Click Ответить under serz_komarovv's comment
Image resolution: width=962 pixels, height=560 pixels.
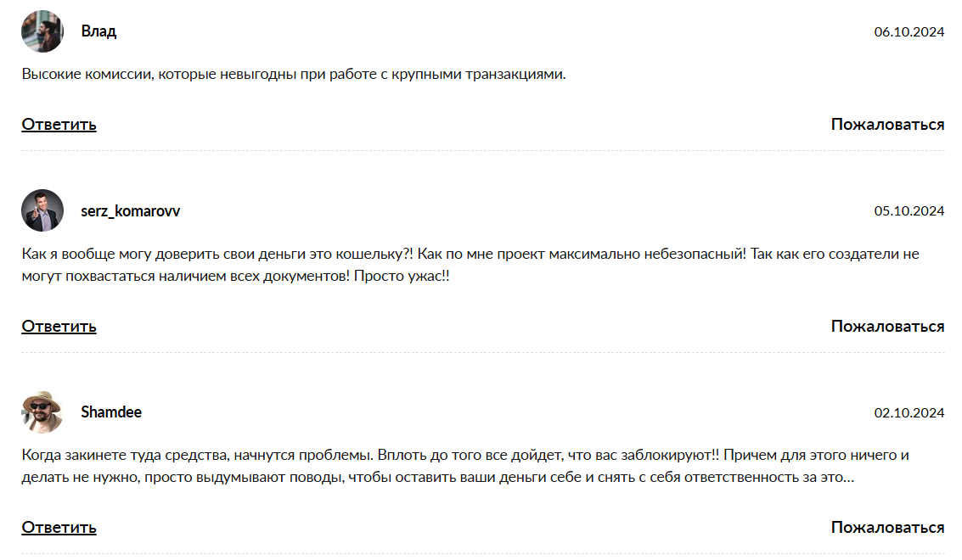point(59,327)
